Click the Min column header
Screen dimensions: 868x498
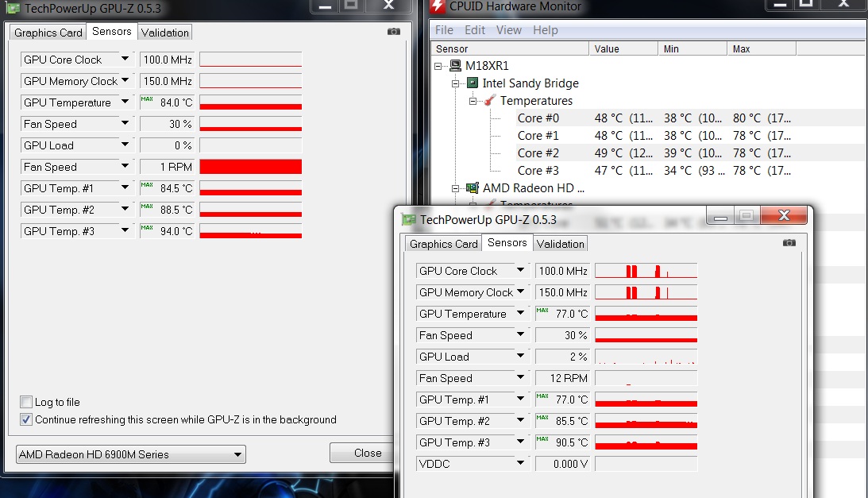[693, 48]
